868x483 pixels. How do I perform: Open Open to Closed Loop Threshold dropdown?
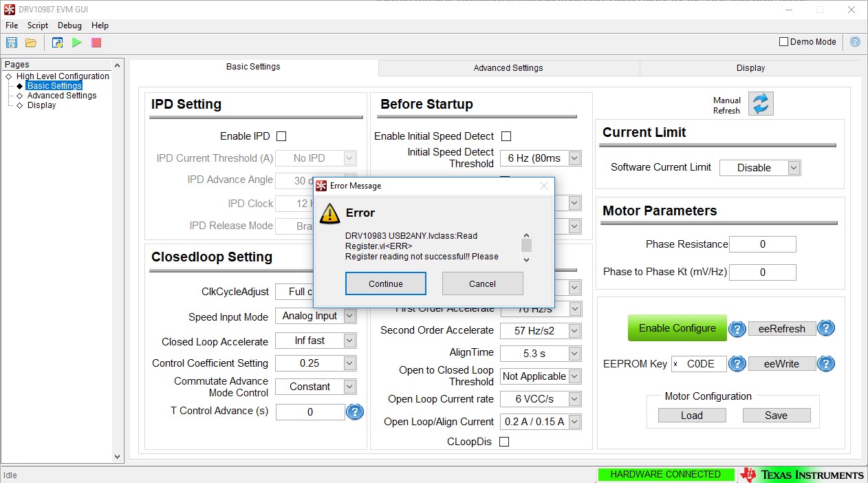pos(575,376)
